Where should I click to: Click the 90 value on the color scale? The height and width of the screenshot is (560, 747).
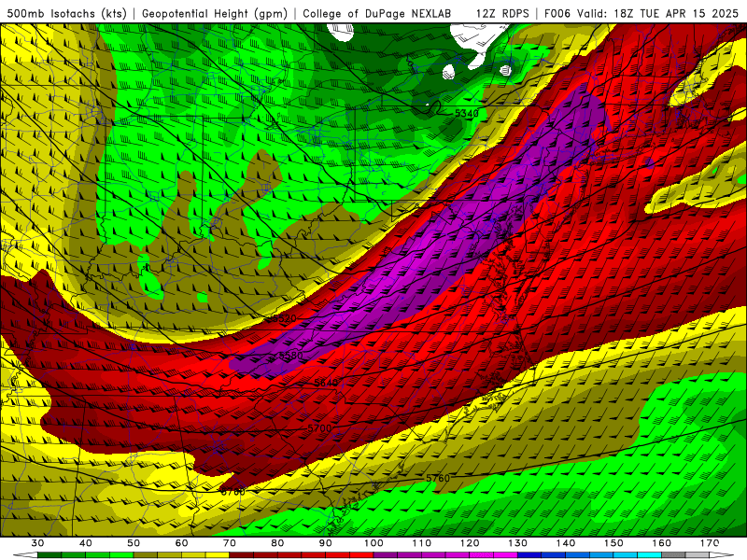325,543
